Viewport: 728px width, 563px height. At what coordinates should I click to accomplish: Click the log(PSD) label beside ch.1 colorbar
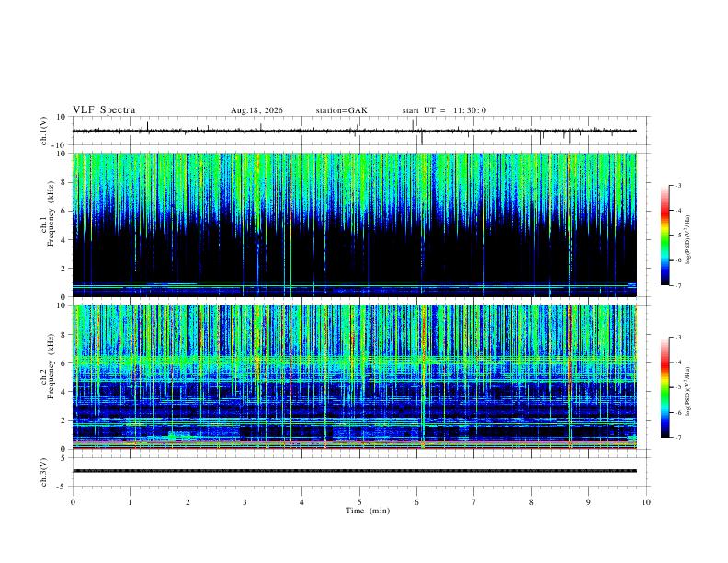[x=688, y=240]
